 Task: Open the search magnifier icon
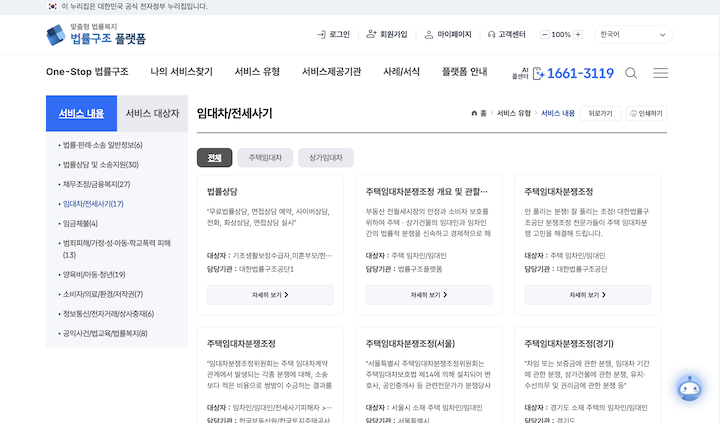coord(631,73)
